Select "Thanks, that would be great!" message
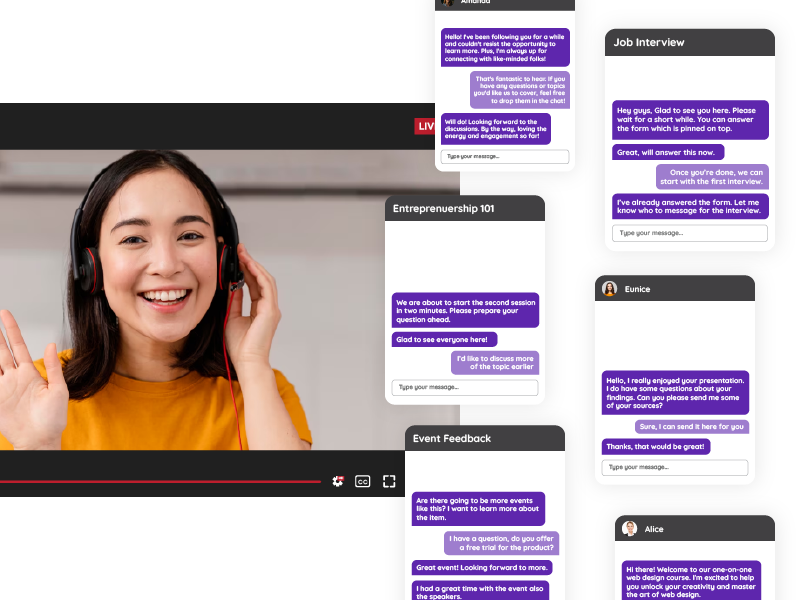 coord(655,447)
